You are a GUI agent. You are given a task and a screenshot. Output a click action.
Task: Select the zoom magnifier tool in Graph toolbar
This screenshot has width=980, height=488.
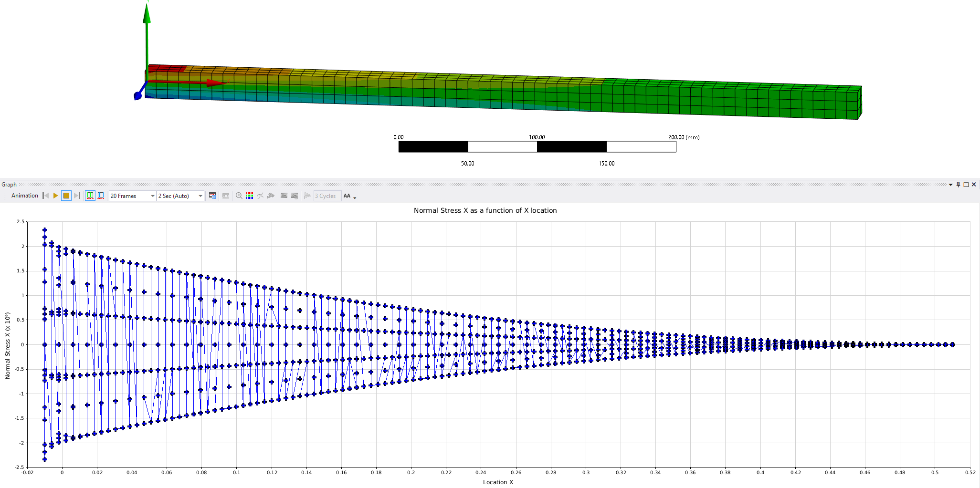[239, 196]
